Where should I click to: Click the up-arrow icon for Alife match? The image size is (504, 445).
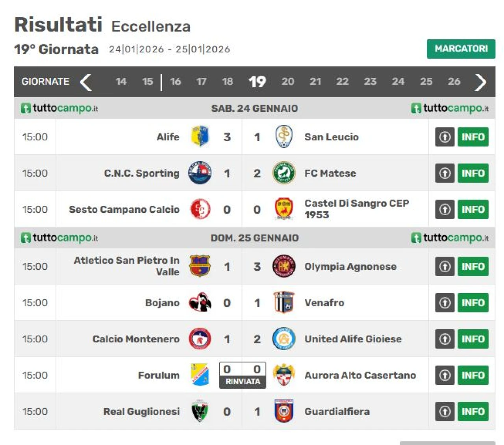445,137
